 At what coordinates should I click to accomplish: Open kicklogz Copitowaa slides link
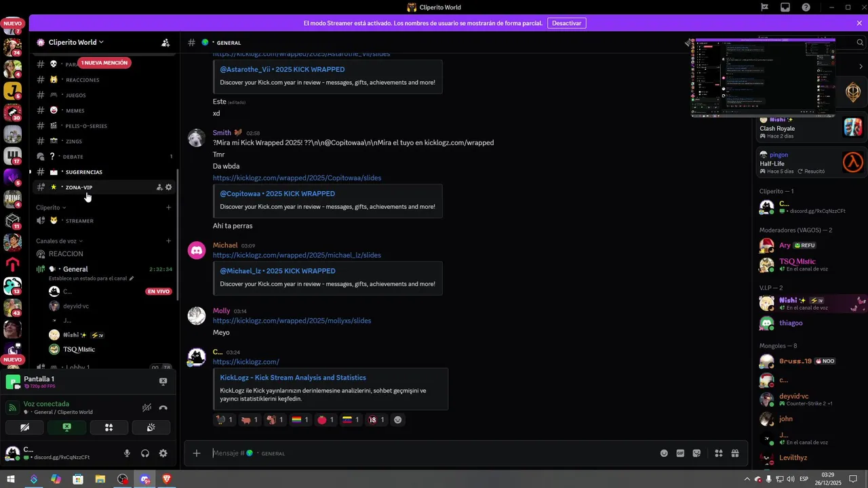(x=297, y=178)
